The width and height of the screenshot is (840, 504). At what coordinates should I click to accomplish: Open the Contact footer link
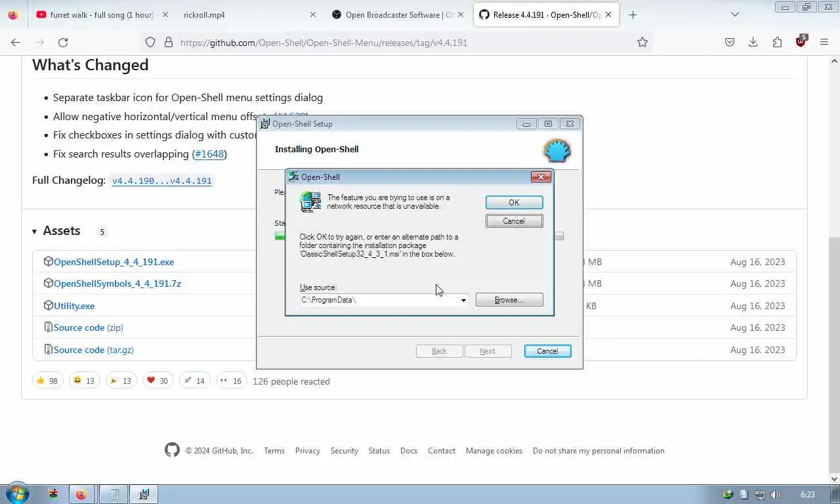[442, 451]
